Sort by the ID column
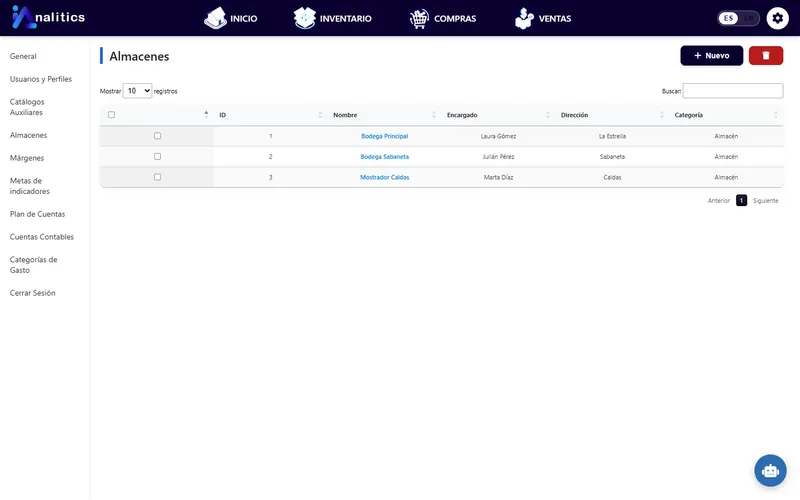 [270, 115]
